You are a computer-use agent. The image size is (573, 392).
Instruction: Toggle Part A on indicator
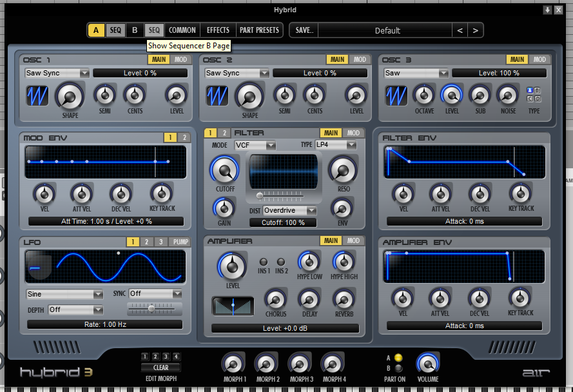[x=398, y=358]
